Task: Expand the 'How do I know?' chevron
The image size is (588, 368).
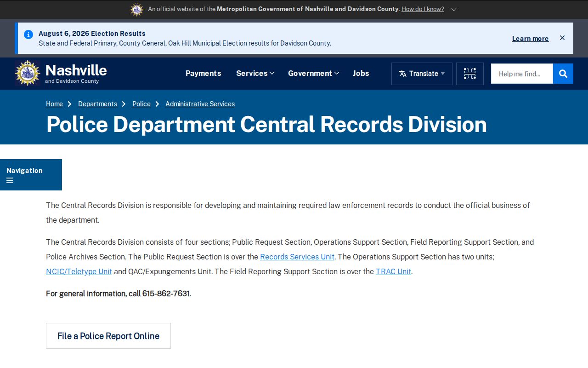Action: click(x=454, y=9)
